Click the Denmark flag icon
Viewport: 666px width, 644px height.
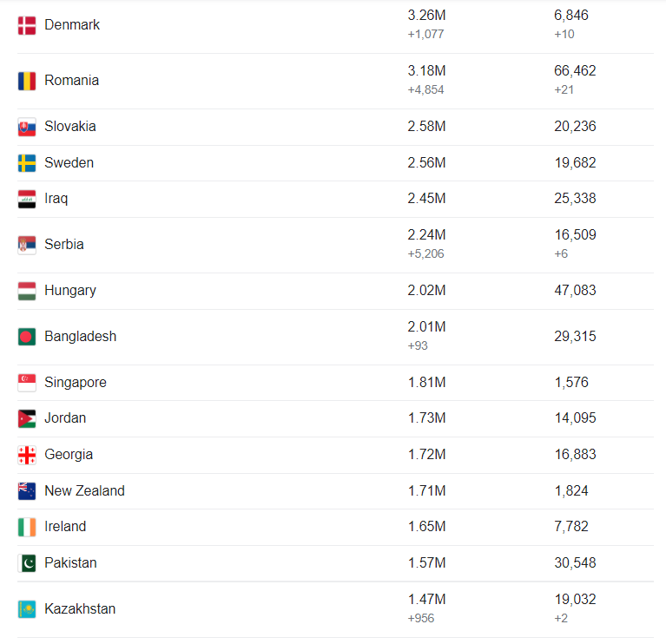click(x=27, y=25)
